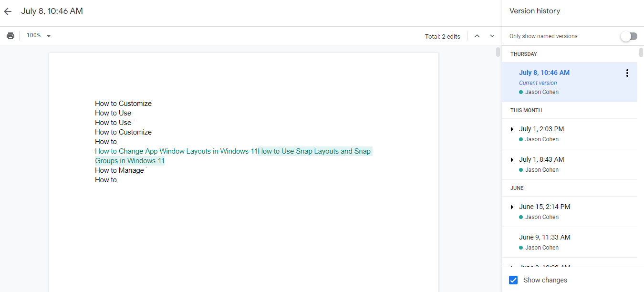The image size is (644, 292).
Task: Open the 100% zoom dropdown
Action: click(39, 36)
